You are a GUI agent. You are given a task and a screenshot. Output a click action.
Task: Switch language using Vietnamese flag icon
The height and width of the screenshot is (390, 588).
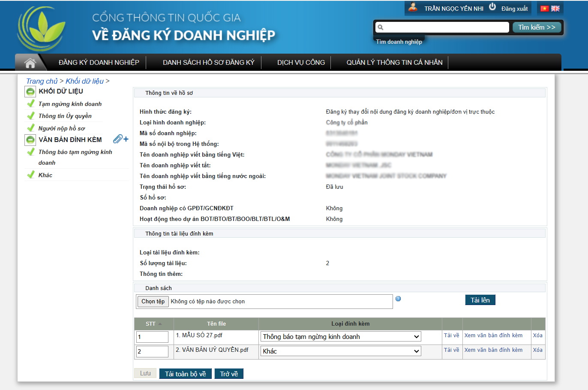coord(544,9)
